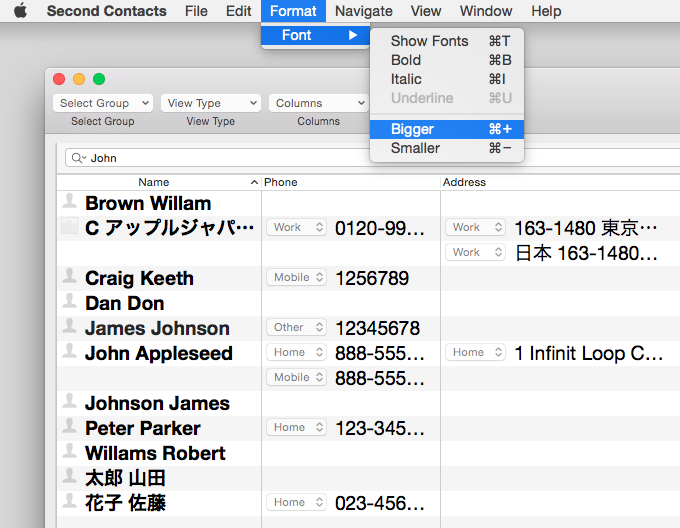Open the Window menu
The image size is (680, 528).
[486, 11]
